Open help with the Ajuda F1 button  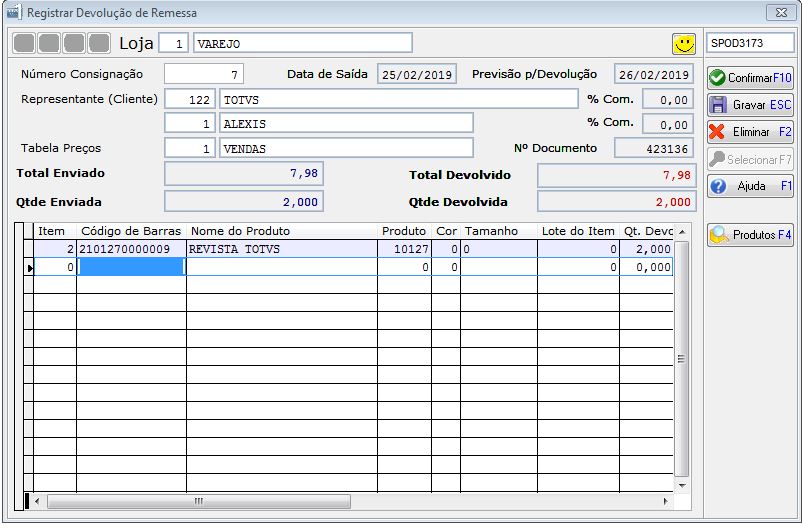[750, 186]
